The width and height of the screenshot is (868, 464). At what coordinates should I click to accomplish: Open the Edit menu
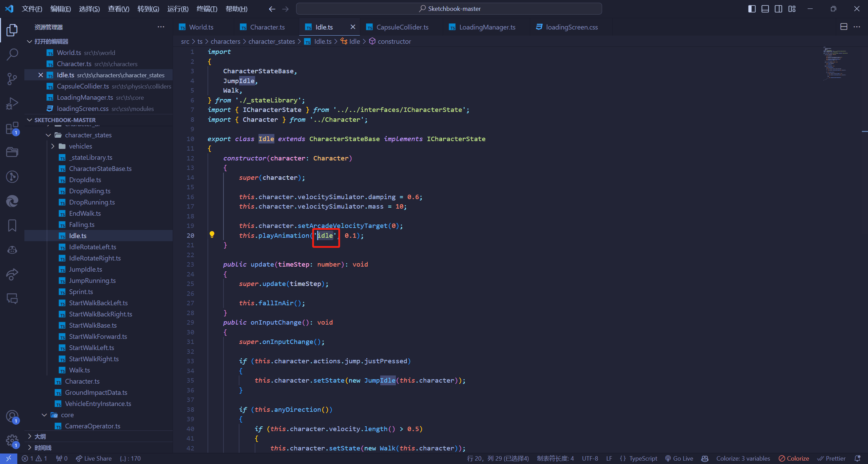[x=60, y=9]
